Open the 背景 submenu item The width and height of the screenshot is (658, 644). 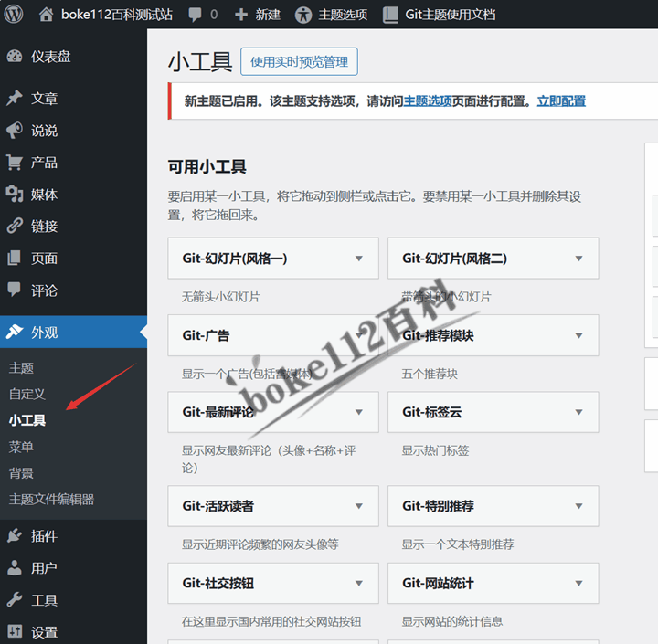[x=21, y=473]
